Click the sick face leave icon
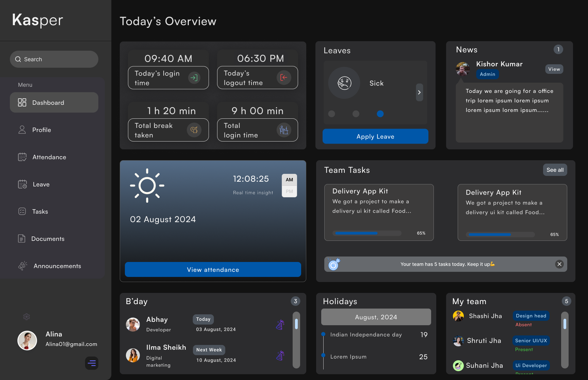 344,83
